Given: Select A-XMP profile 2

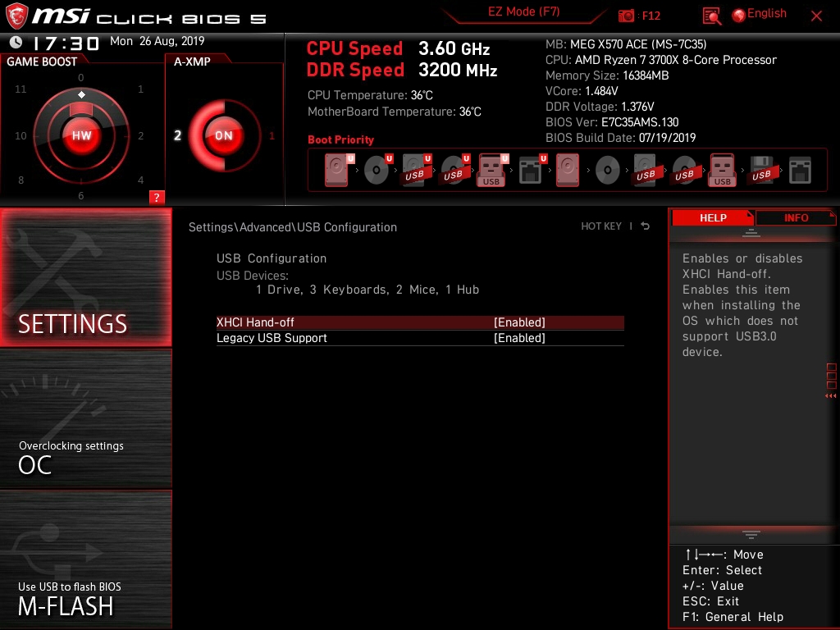Looking at the screenshot, I should (x=177, y=135).
